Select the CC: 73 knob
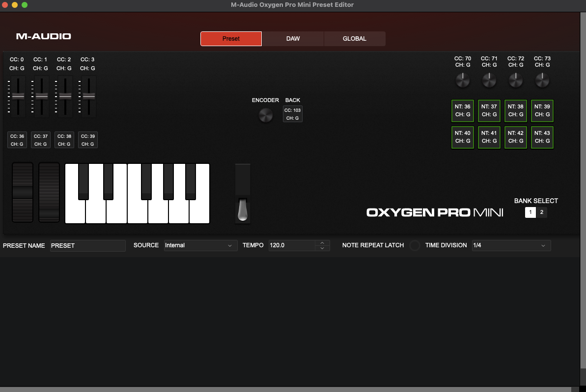586x392 pixels. (x=542, y=80)
